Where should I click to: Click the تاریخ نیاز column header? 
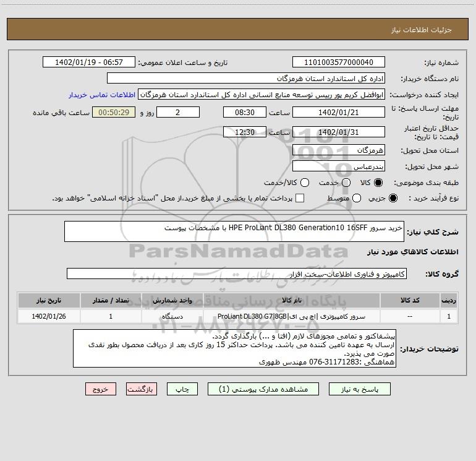(x=49, y=300)
